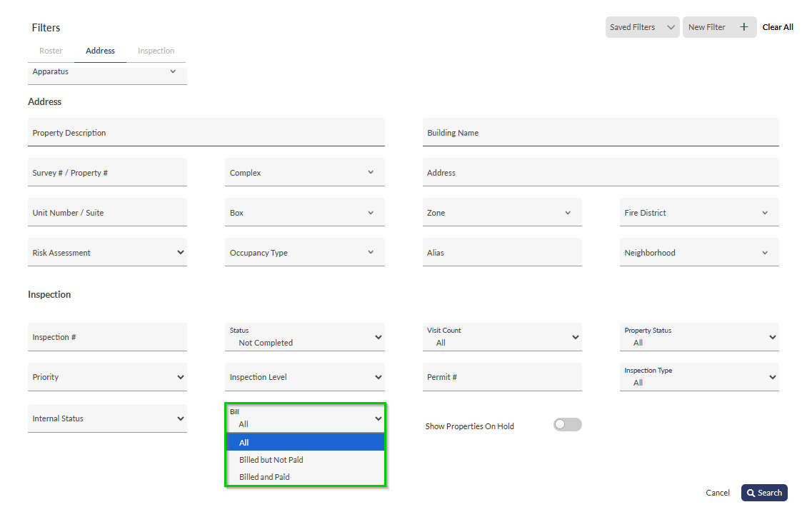Image resolution: width=812 pixels, height=517 pixels.
Task: Click the Search button with magnifier icon
Action: [x=764, y=493]
